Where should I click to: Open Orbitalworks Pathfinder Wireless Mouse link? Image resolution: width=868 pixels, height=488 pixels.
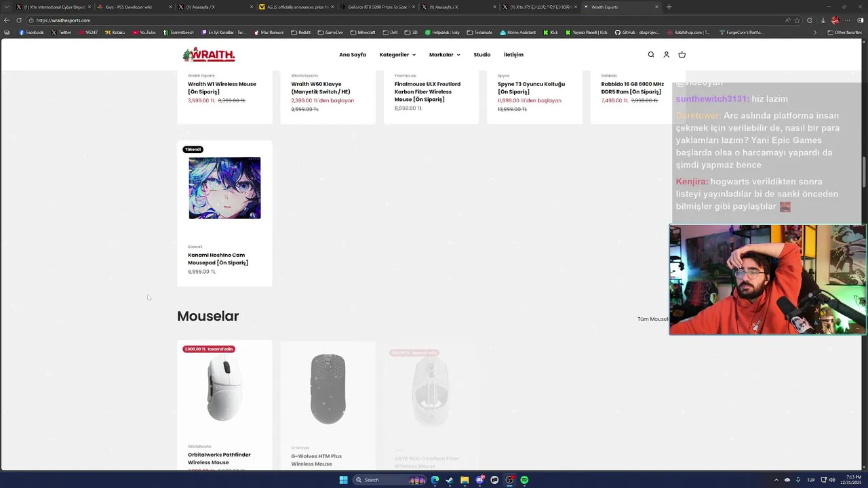[219, 458]
